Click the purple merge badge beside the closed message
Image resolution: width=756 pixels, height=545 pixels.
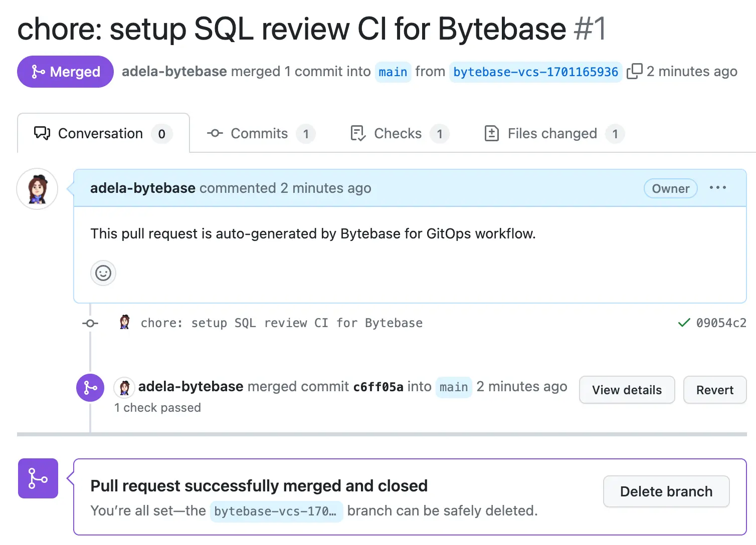(38, 478)
